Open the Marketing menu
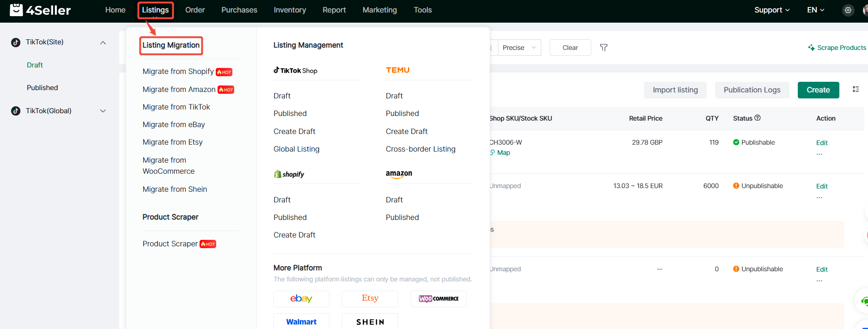 click(380, 10)
